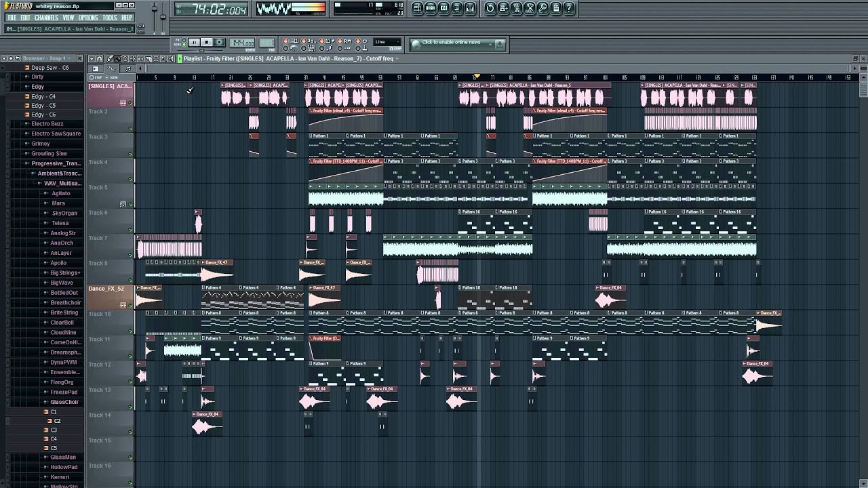Click to enable online news
The height and width of the screenshot is (488, 868).
451,42
